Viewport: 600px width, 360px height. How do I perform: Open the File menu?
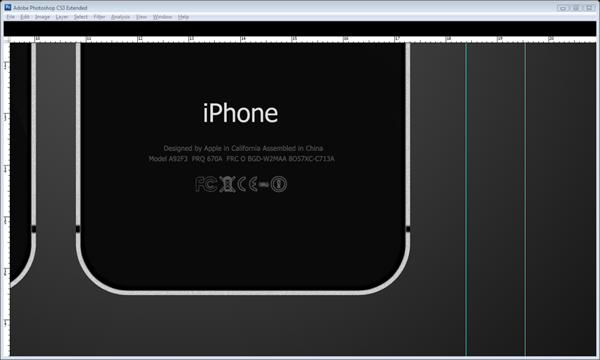click(x=11, y=17)
